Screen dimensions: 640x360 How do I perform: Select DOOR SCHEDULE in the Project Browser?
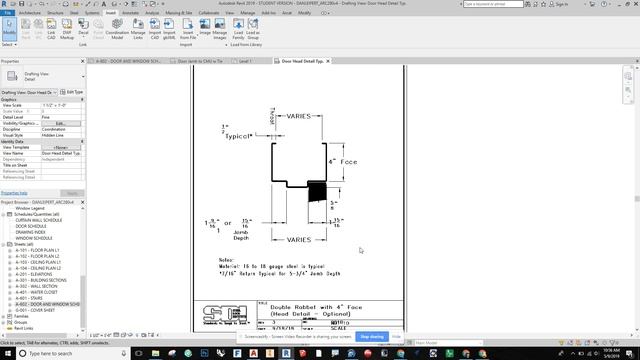click(x=31, y=226)
